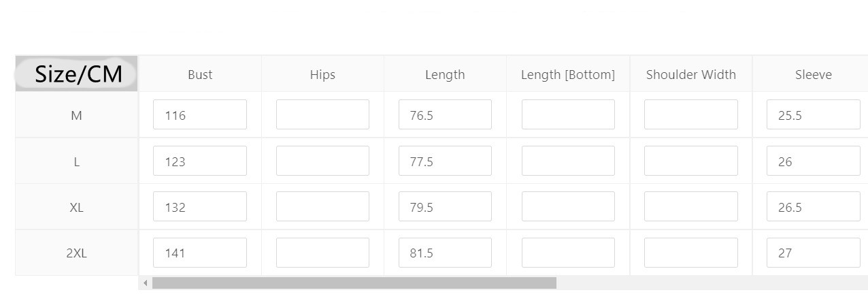
Task: Select the Hips field for size M
Action: point(322,115)
